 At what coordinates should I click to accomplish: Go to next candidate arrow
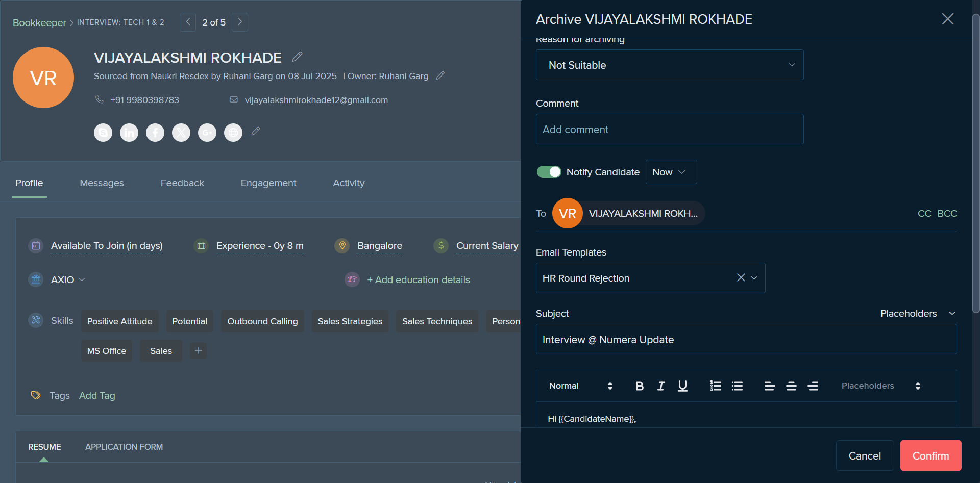click(240, 22)
